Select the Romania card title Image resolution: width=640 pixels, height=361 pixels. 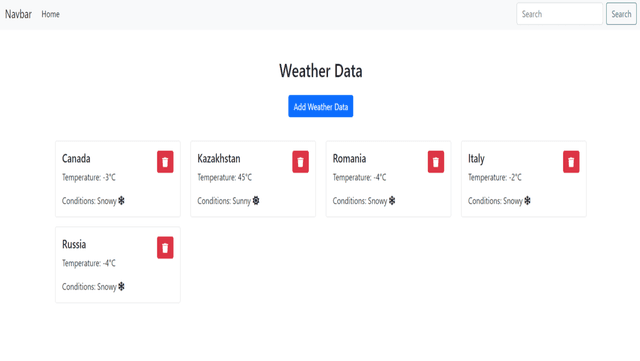349,158
